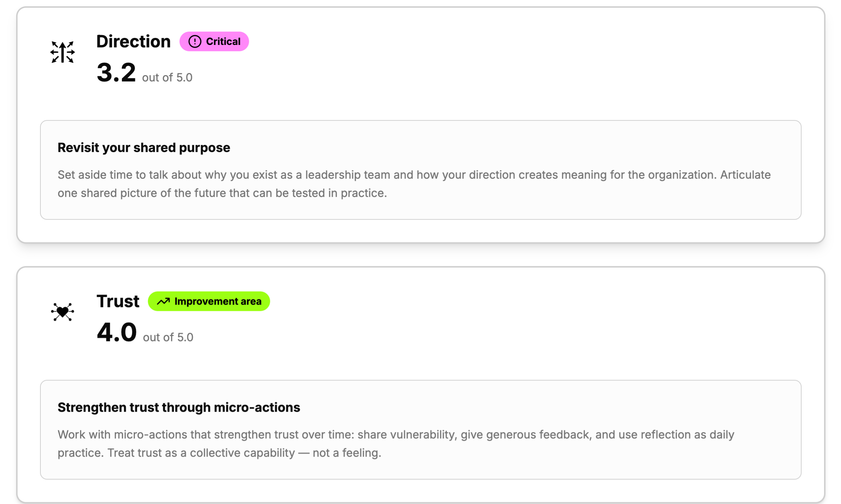Select the green Improvement area badge
841x504 pixels.
pyautogui.click(x=209, y=301)
